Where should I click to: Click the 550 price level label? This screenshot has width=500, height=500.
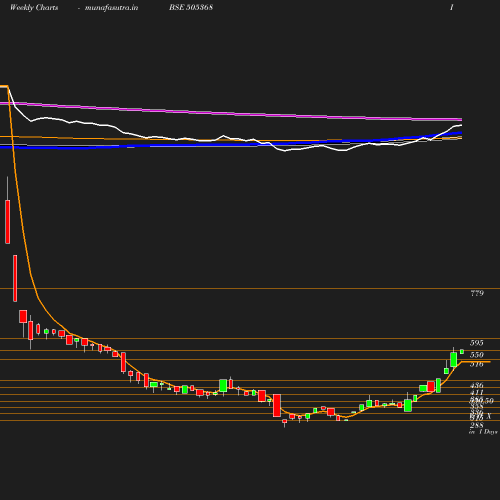[477, 355]
